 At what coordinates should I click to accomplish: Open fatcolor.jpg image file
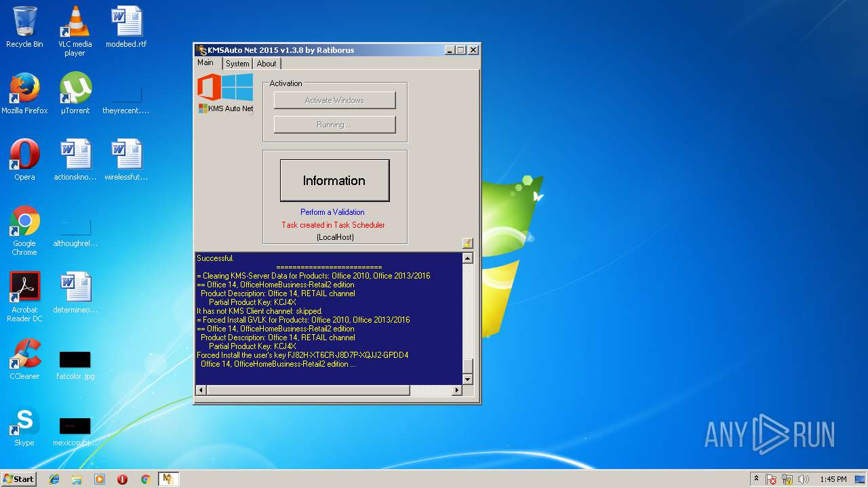pyautogui.click(x=75, y=366)
